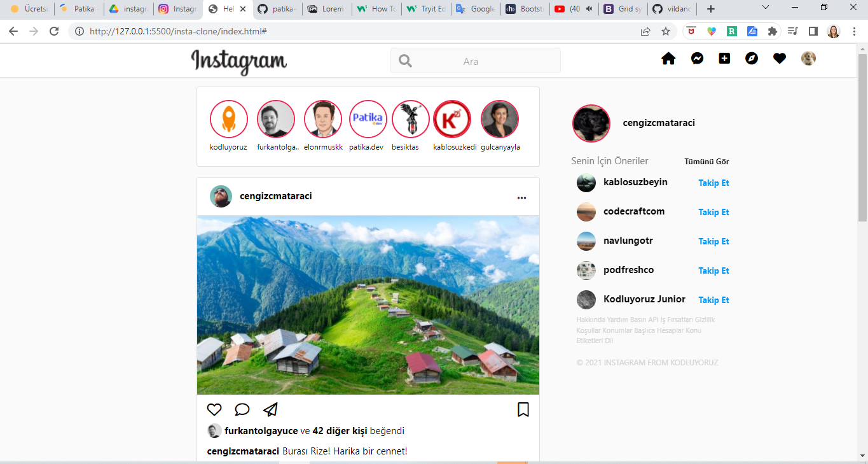Viewport: 868px width, 464px height.
Task: Save the post with the bookmark icon
Action: tap(523, 409)
